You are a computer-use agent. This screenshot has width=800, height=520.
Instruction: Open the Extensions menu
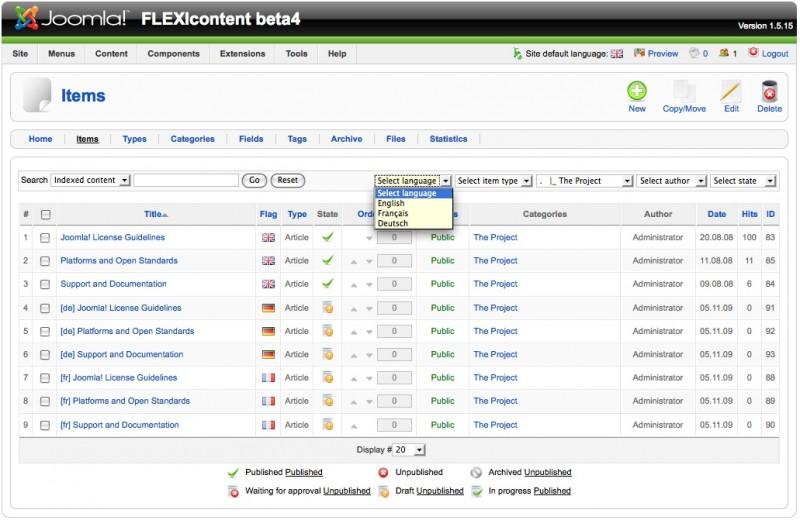coord(242,54)
